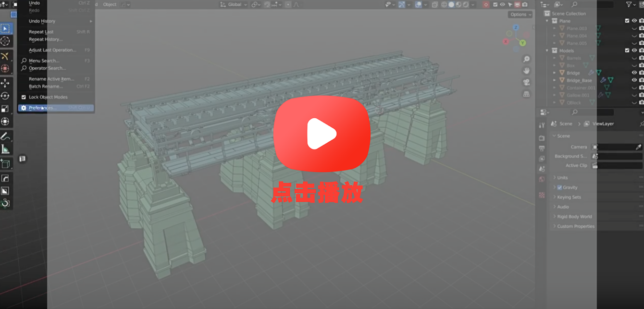This screenshot has width=644, height=309.
Task: Open the Object menu in viewport header
Action: point(110,4)
